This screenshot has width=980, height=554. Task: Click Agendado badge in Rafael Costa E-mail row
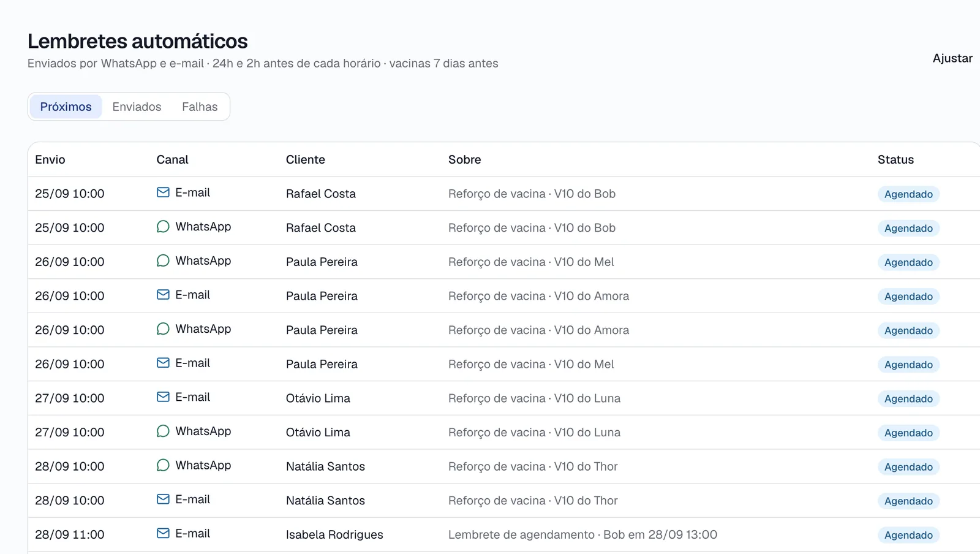click(908, 194)
